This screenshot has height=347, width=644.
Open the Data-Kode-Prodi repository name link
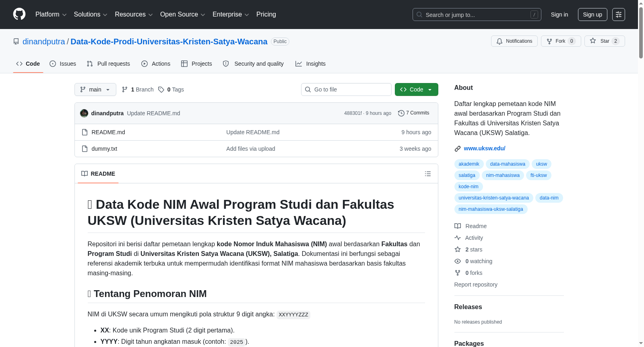coord(169,42)
